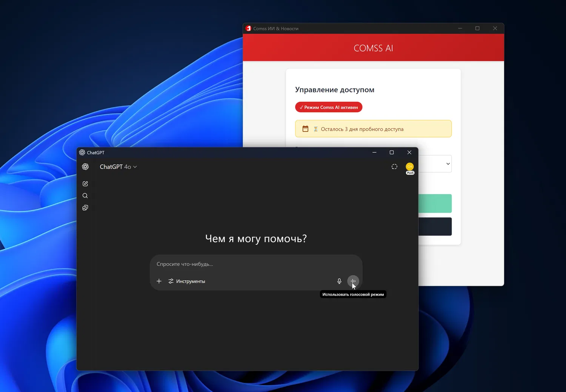
Task: Click the COMSS AI header title
Action: coord(374,48)
